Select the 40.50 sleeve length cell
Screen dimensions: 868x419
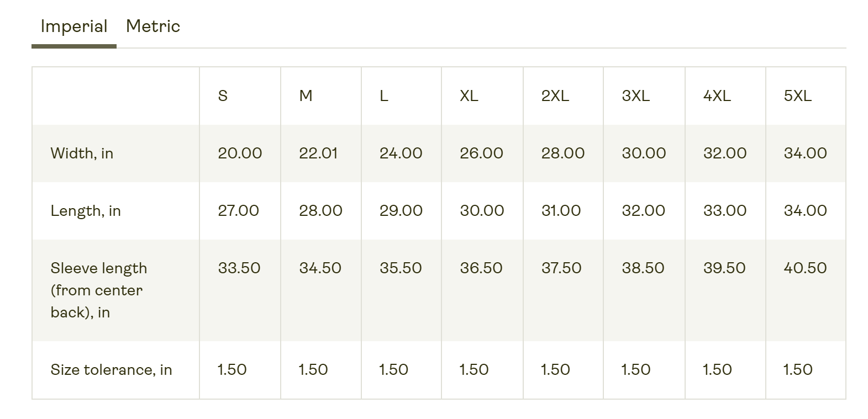806,268
